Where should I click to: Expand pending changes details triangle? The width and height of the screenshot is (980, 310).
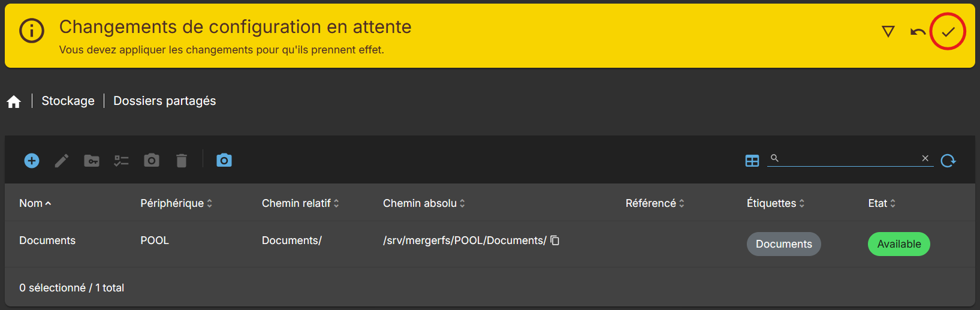tap(888, 31)
